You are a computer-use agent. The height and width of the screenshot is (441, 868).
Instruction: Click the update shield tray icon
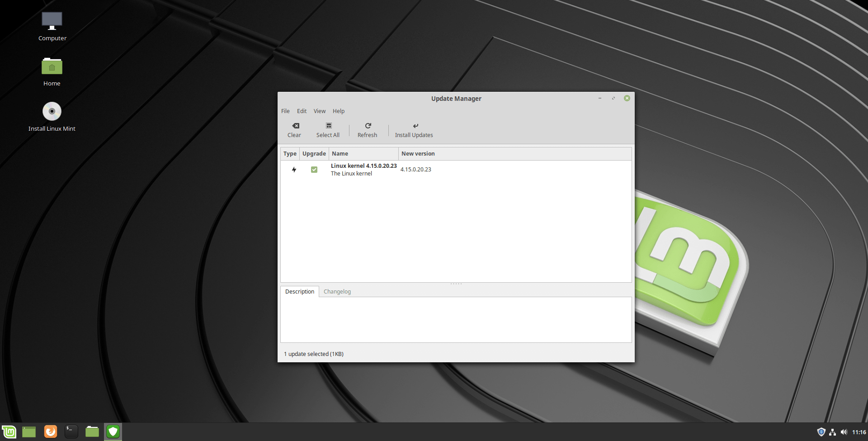pos(821,432)
